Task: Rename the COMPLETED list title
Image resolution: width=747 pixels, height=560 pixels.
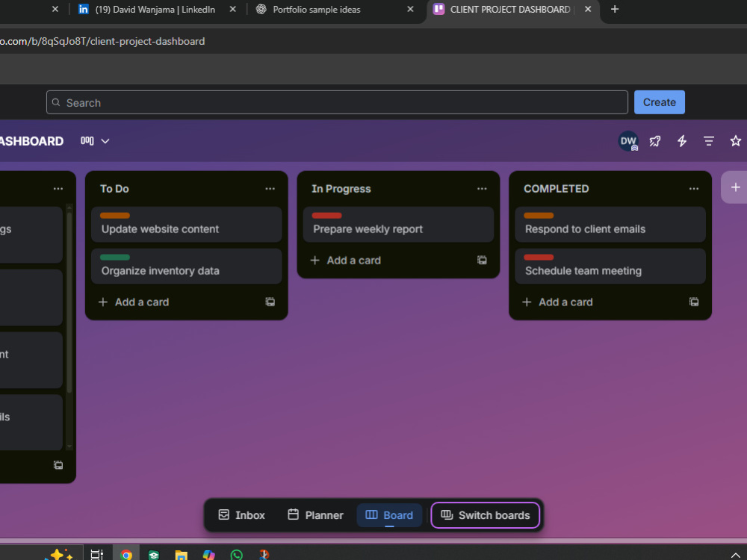Action: (556, 189)
